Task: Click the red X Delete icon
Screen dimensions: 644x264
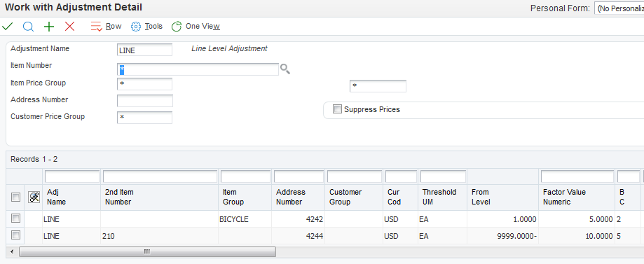Action: [x=70, y=27]
